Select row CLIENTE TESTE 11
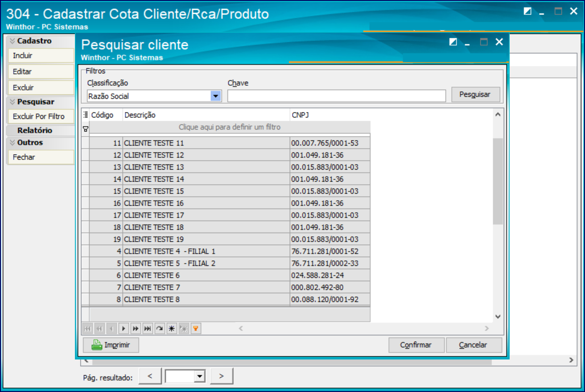585x392 pixels. tap(226, 143)
